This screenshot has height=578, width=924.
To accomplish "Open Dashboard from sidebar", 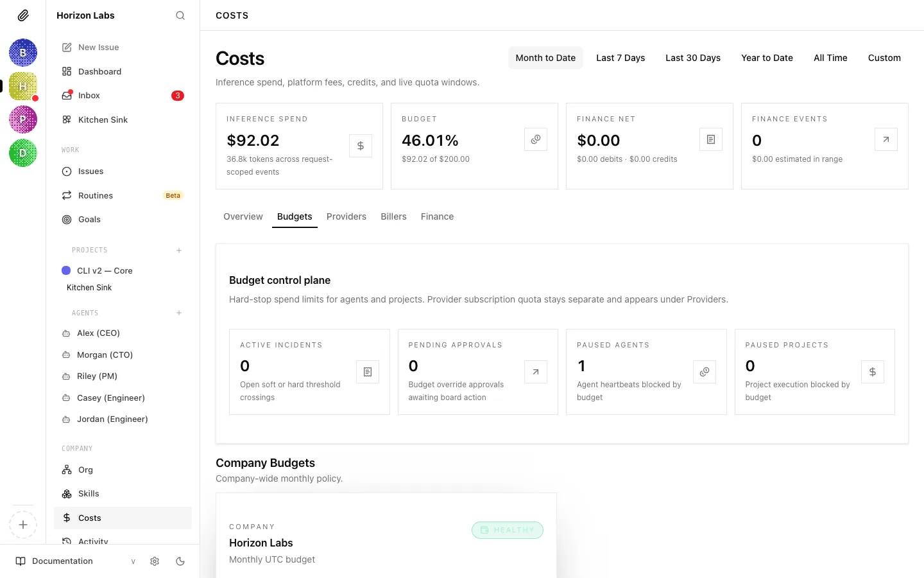I will [x=123, y=72].
